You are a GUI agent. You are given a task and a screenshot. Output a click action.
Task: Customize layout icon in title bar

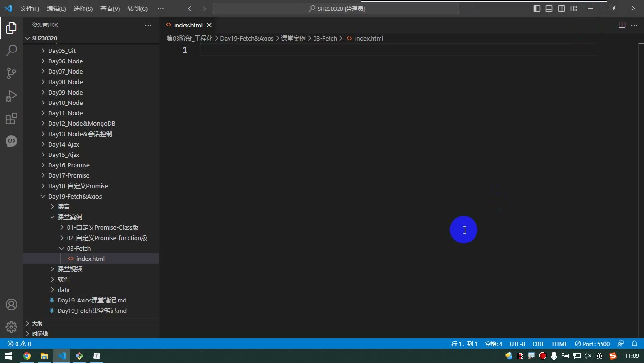click(574, 9)
